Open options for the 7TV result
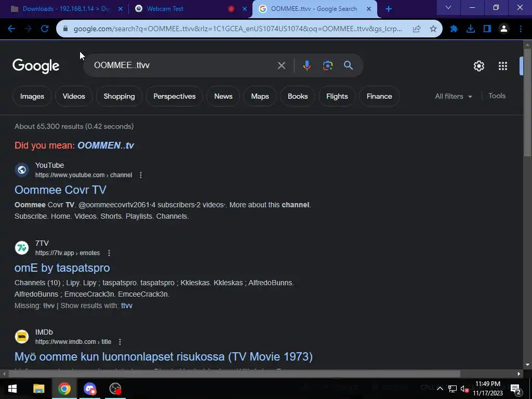 click(x=109, y=253)
